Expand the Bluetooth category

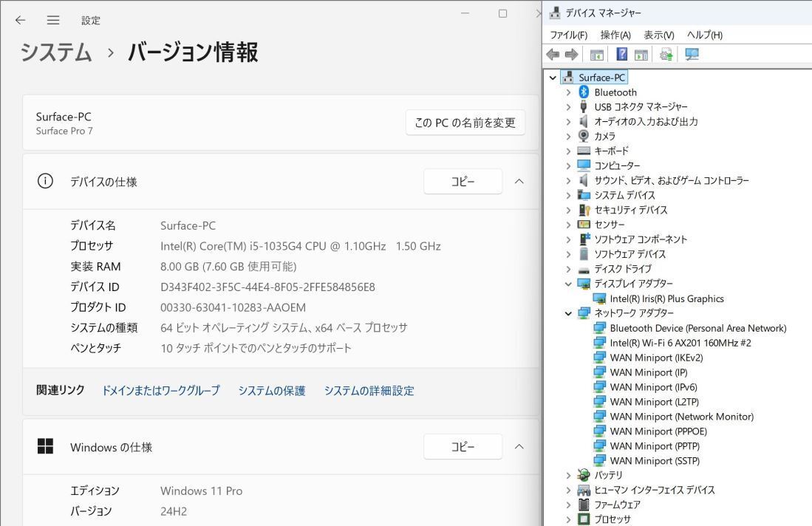(569, 92)
